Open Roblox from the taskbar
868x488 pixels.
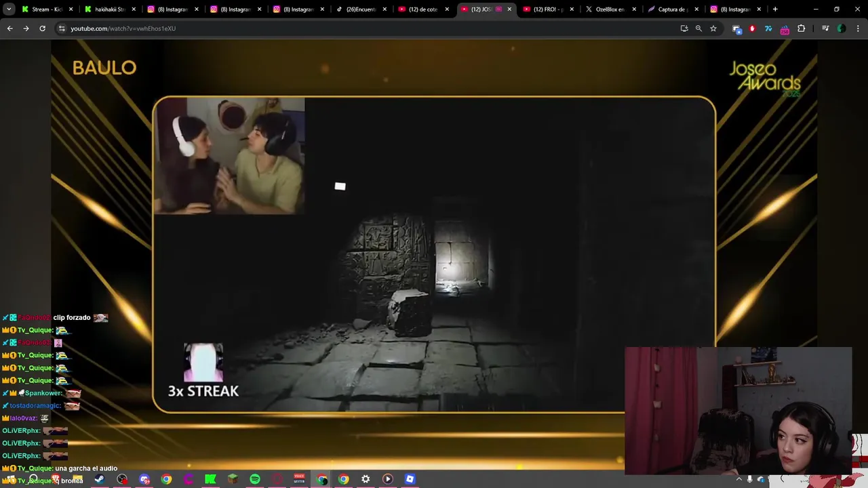point(410,479)
